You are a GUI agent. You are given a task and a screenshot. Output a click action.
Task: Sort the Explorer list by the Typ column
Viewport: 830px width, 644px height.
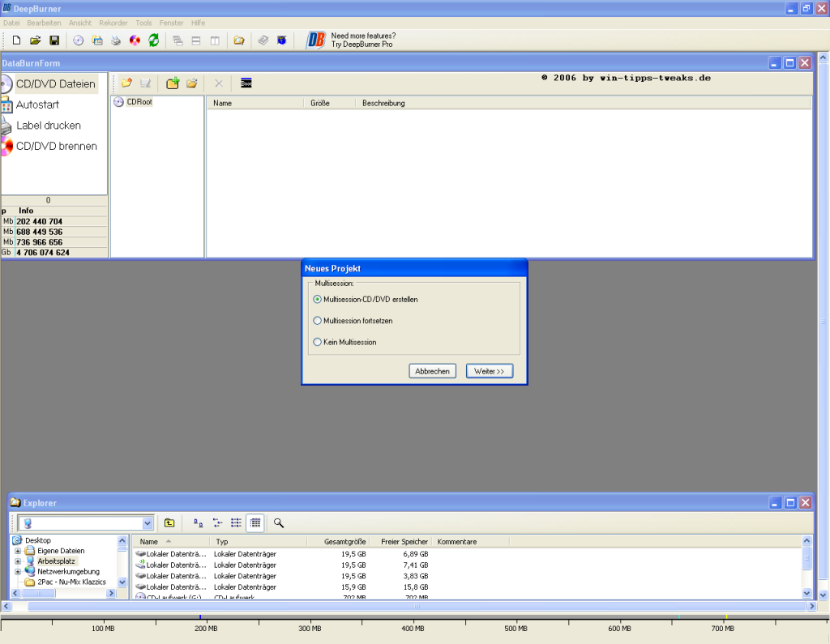click(258, 542)
